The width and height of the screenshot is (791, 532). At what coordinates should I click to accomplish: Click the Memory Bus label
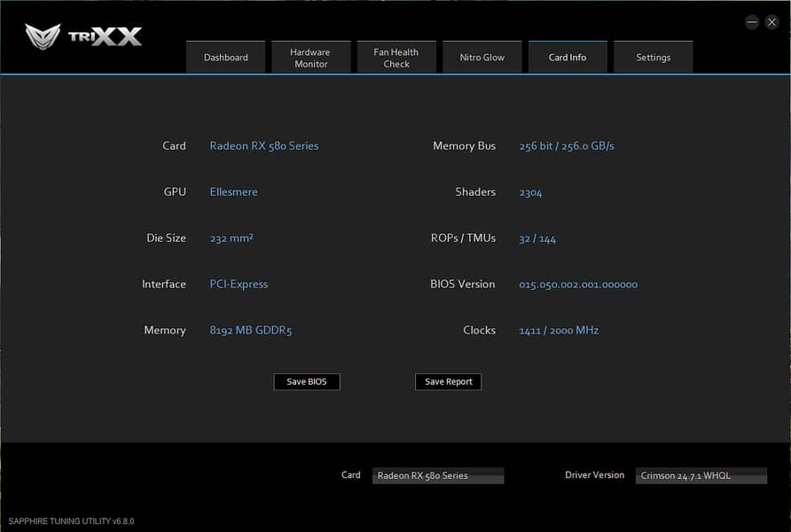464,145
